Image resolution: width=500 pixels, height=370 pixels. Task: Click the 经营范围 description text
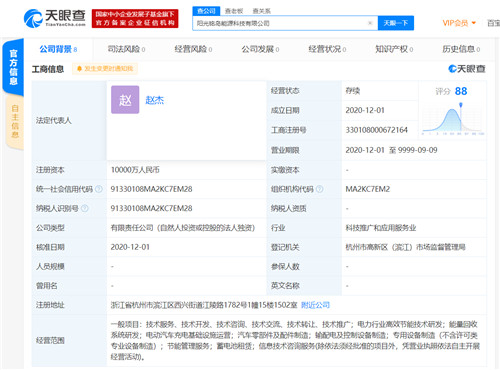click(x=295, y=341)
